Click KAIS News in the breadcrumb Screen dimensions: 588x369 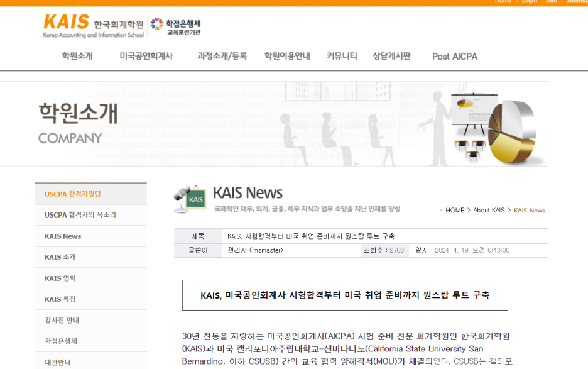529,210
